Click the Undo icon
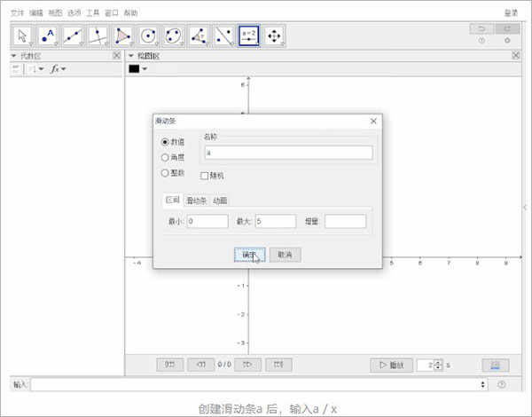 pos(481,29)
